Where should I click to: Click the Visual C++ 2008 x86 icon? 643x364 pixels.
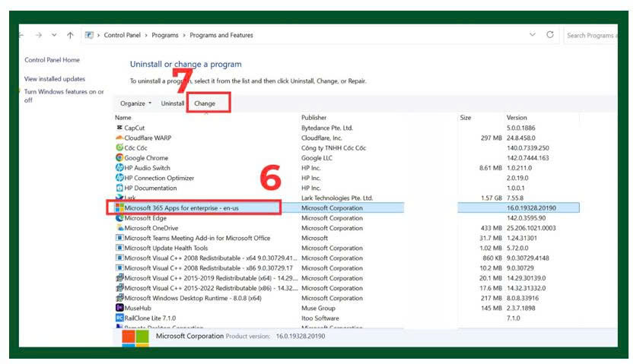pos(119,268)
